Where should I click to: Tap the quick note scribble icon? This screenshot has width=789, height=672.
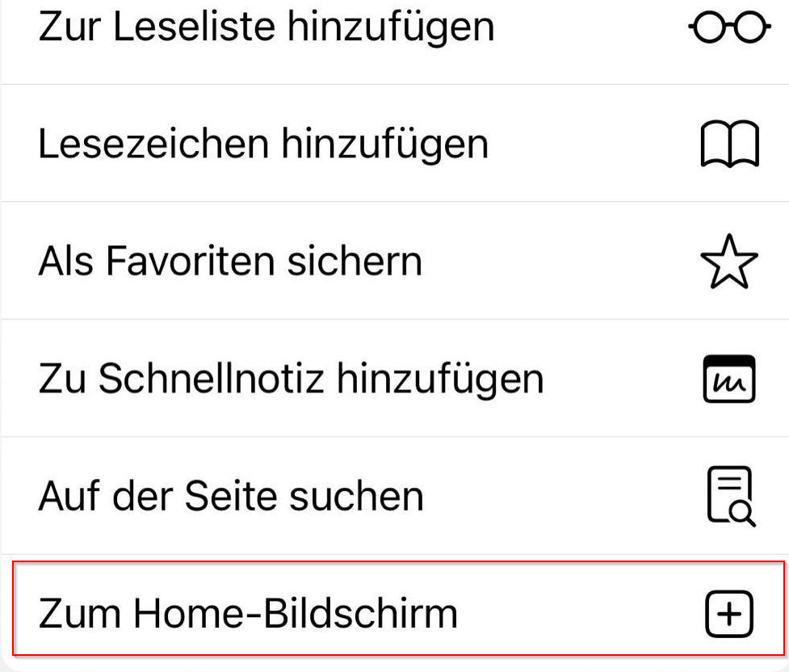[x=729, y=379]
